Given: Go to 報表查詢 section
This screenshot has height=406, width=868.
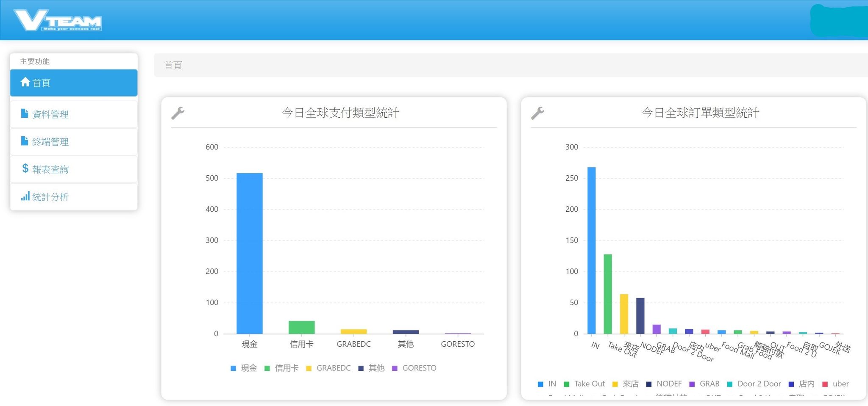Looking at the screenshot, I should coord(50,169).
